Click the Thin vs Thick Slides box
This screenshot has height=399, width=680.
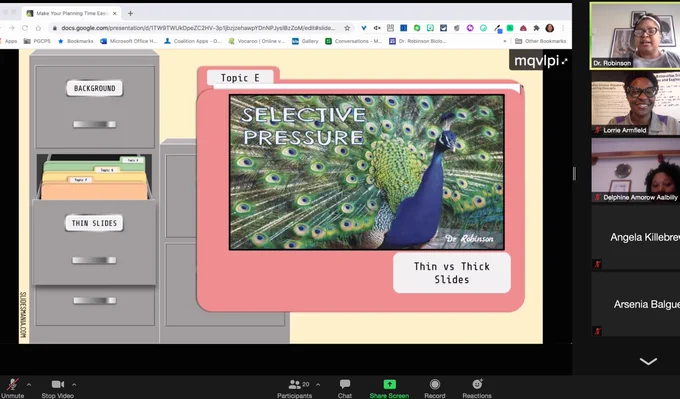[451, 273]
